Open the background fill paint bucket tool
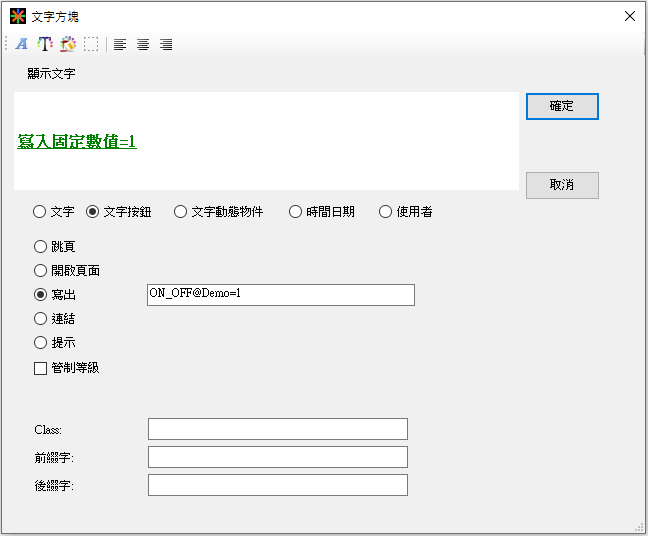 coord(68,44)
